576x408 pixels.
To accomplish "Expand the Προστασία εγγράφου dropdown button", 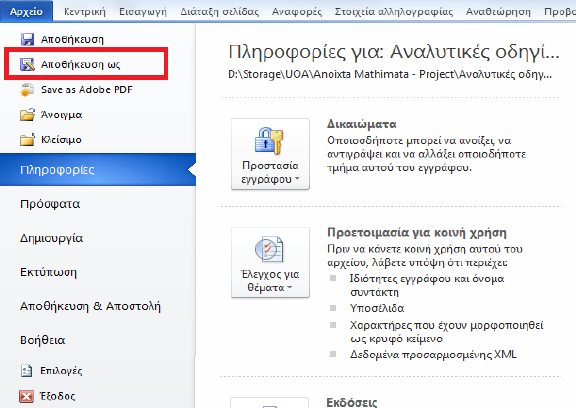I will [x=270, y=154].
